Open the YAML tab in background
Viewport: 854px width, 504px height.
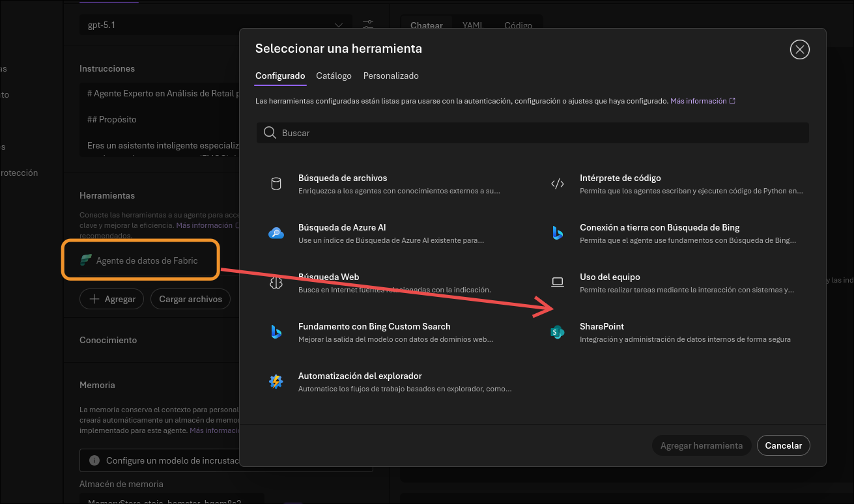[x=472, y=25]
